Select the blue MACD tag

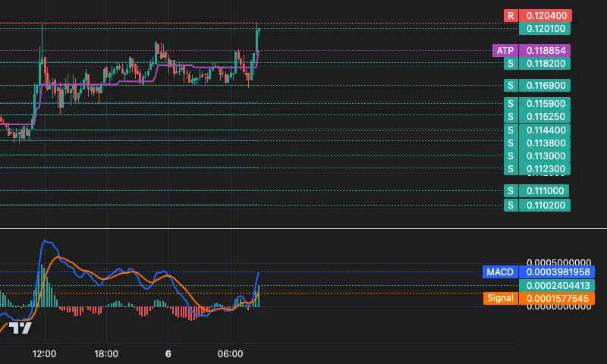tap(500, 272)
